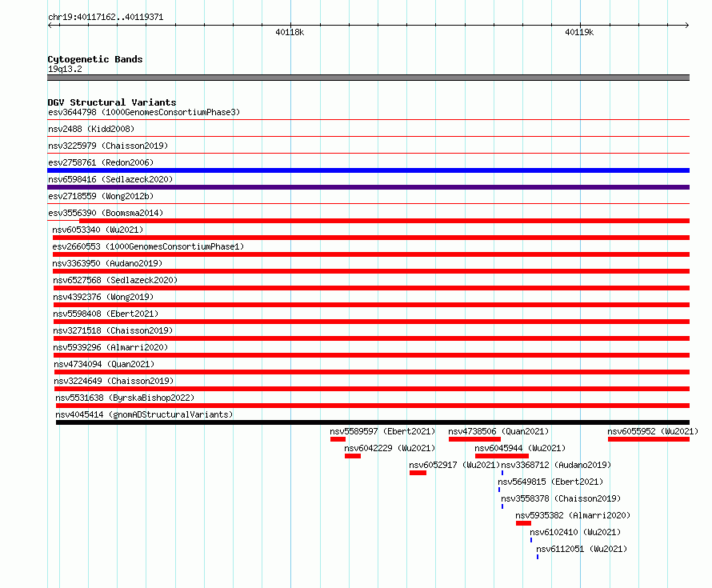Select nsv6042229 (Wu2021) label

tap(390, 448)
